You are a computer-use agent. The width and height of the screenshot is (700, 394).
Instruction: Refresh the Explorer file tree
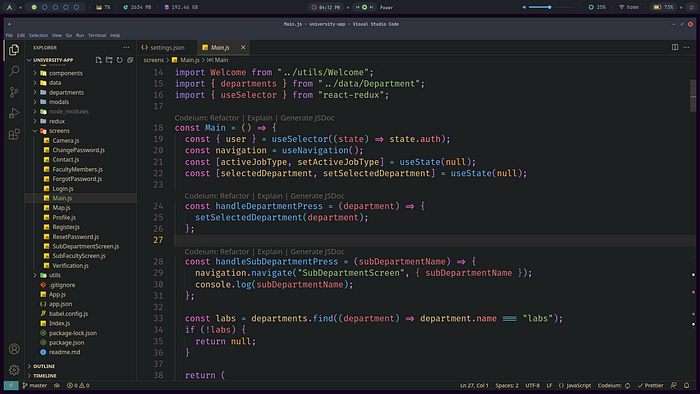tap(120, 60)
